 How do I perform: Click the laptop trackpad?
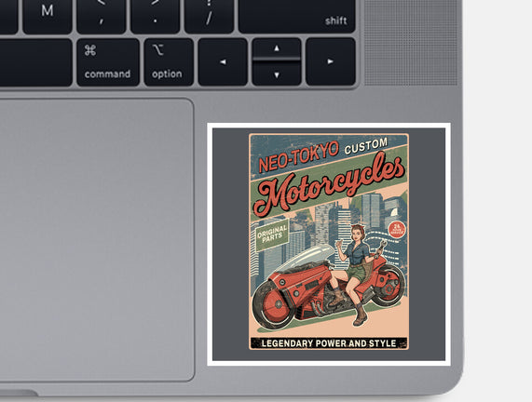(x=96, y=240)
